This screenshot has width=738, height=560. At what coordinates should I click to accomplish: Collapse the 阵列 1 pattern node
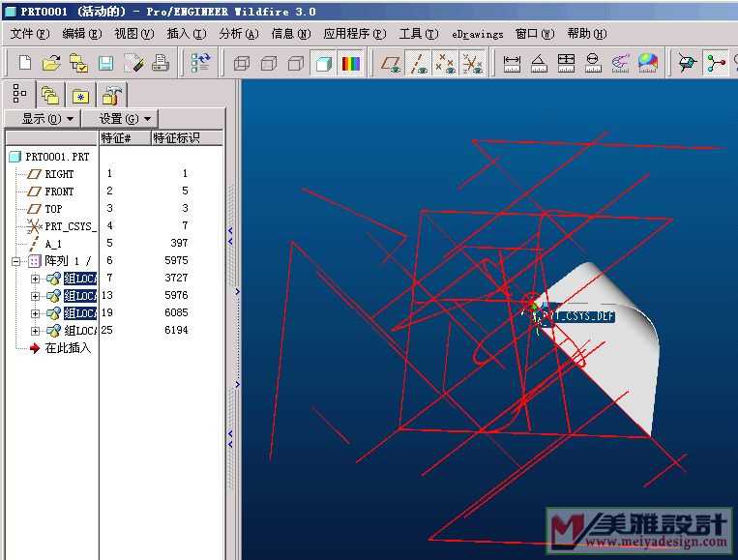click(16, 261)
